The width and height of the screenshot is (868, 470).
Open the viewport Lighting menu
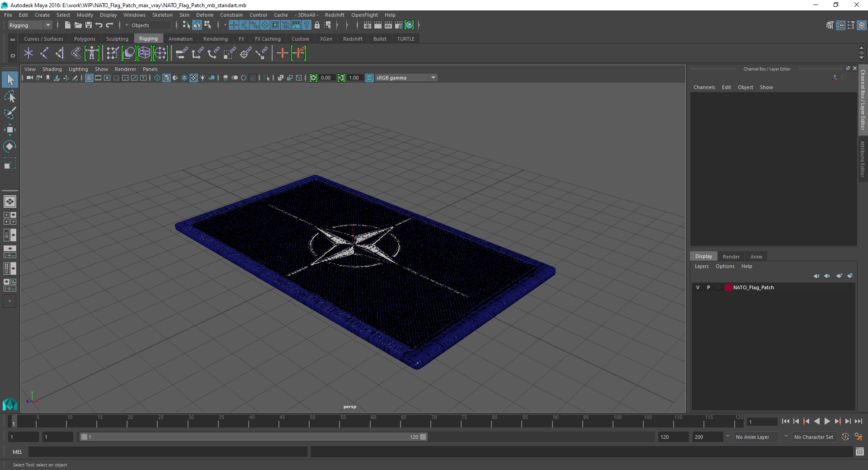[x=78, y=69]
